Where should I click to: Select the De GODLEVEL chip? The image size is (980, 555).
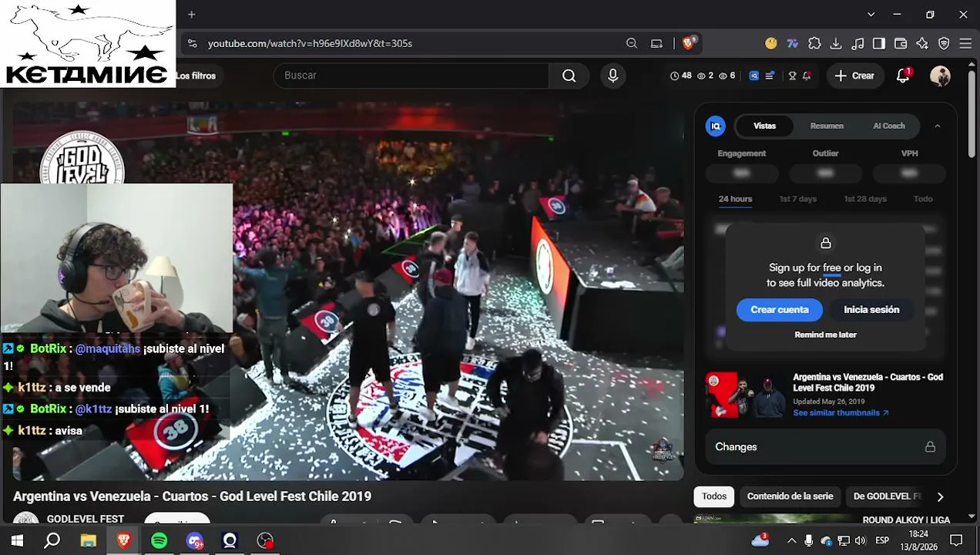click(x=886, y=496)
